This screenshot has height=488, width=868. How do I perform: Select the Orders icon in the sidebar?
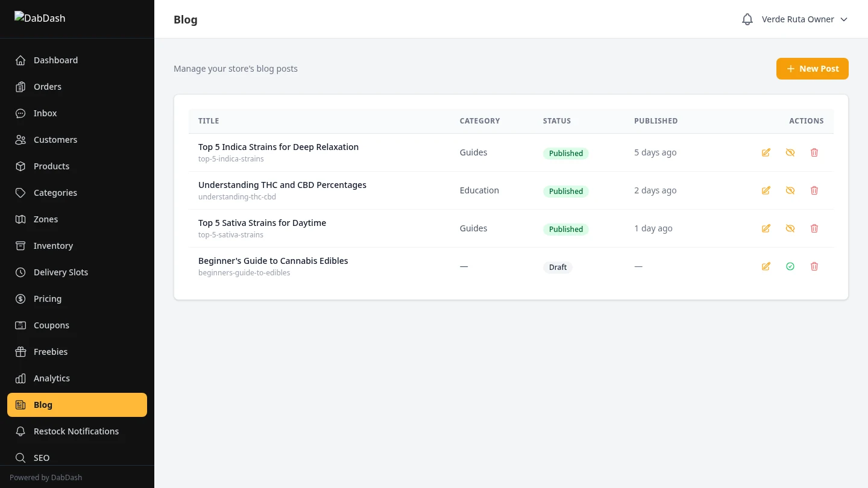click(20, 86)
